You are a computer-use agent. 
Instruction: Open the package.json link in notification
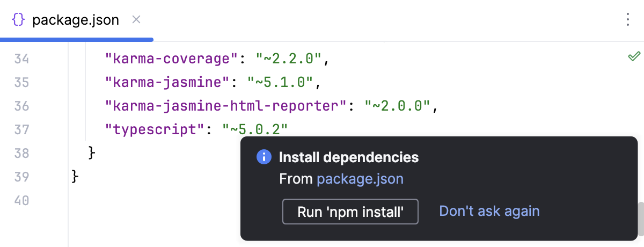pyautogui.click(x=360, y=179)
